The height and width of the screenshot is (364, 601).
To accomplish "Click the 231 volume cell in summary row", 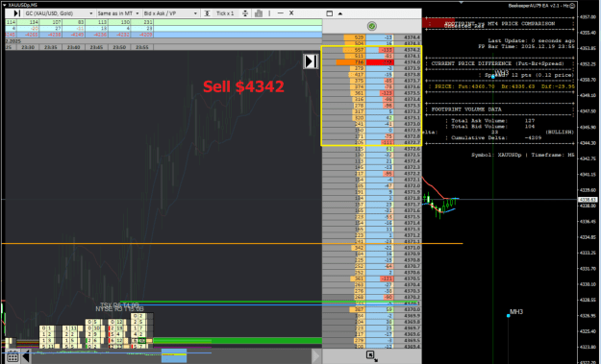I will pyautogui.click(x=142, y=23).
